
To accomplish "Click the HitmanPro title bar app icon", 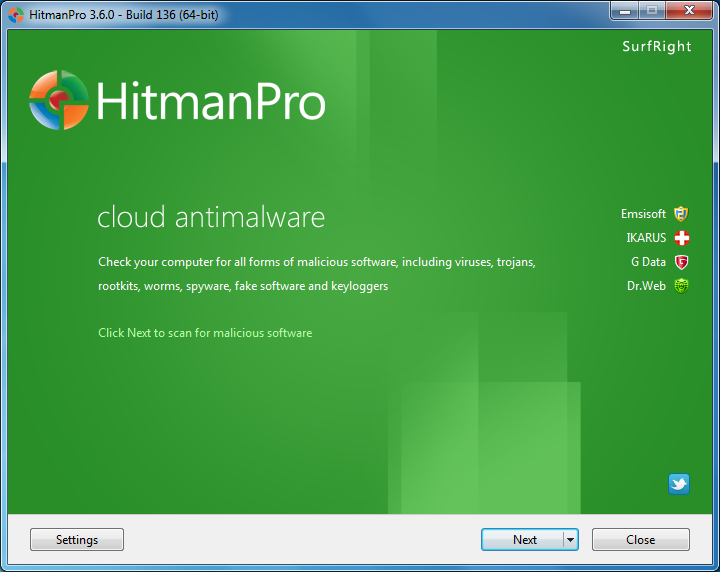I will (x=16, y=15).
